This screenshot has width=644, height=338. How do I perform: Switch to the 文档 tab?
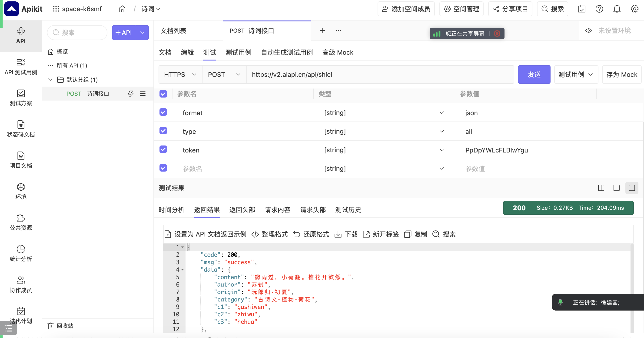165,53
